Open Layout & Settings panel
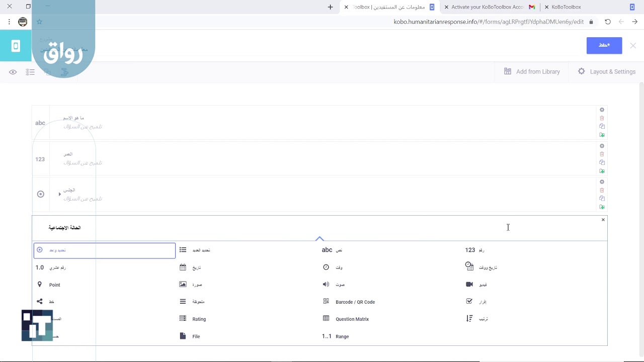Image resolution: width=644 pixels, height=362 pixels. (606, 72)
